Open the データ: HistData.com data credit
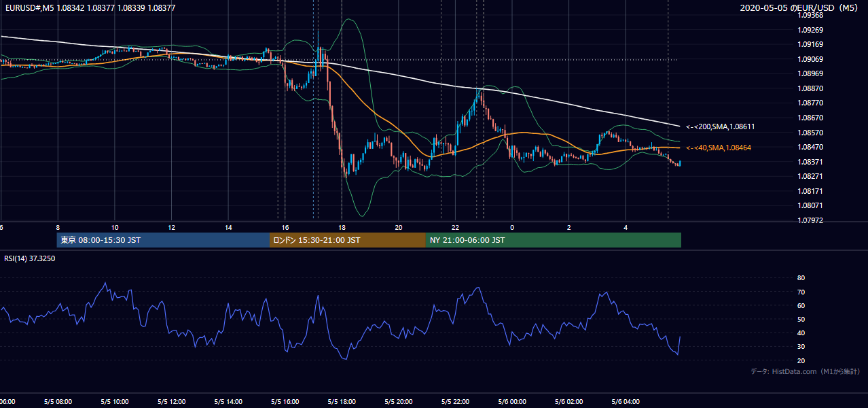The height and width of the screenshot is (408, 868). [x=806, y=371]
